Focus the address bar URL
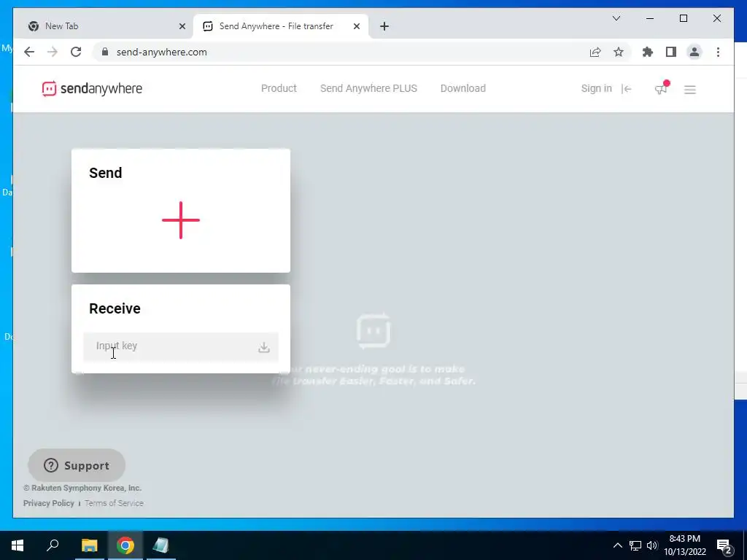This screenshot has width=747, height=560. (x=161, y=52)
